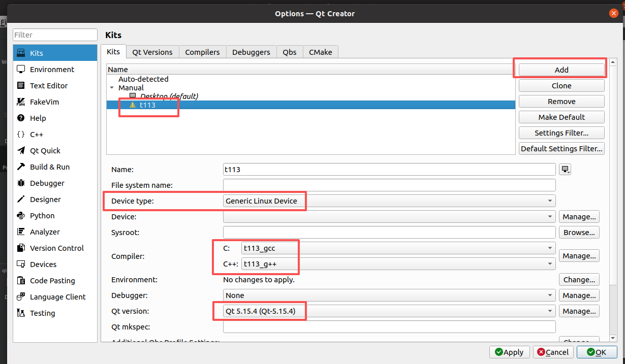Switch to the Compilers tab
625x364 pixels.
[202, 52]
